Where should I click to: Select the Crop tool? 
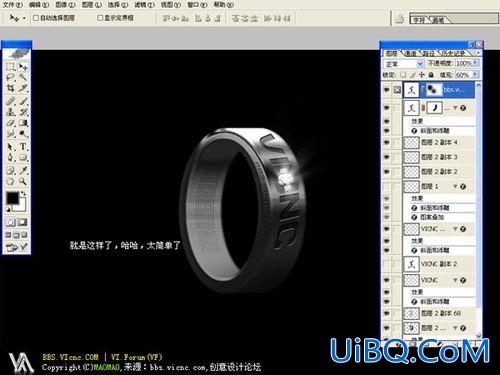(x=10, y=88)
